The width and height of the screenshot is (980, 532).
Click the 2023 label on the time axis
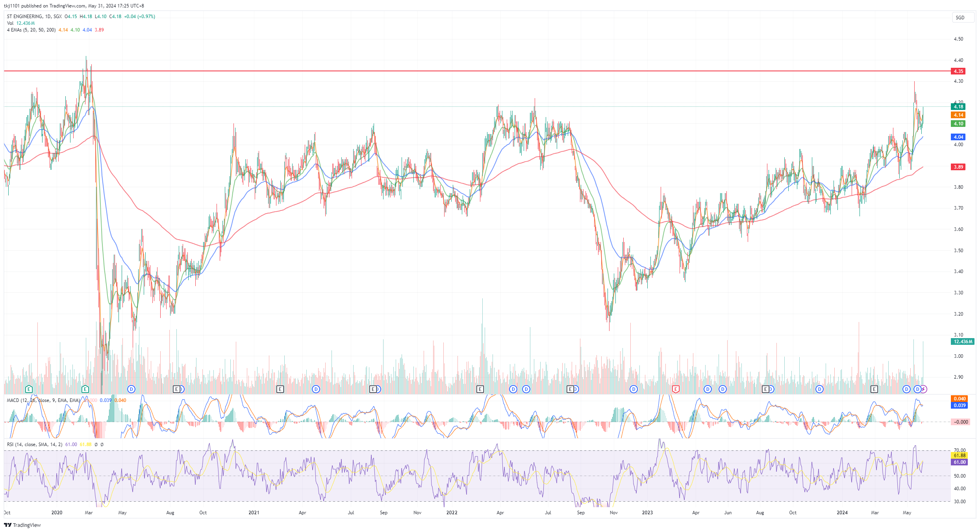[x=647, y=513]
